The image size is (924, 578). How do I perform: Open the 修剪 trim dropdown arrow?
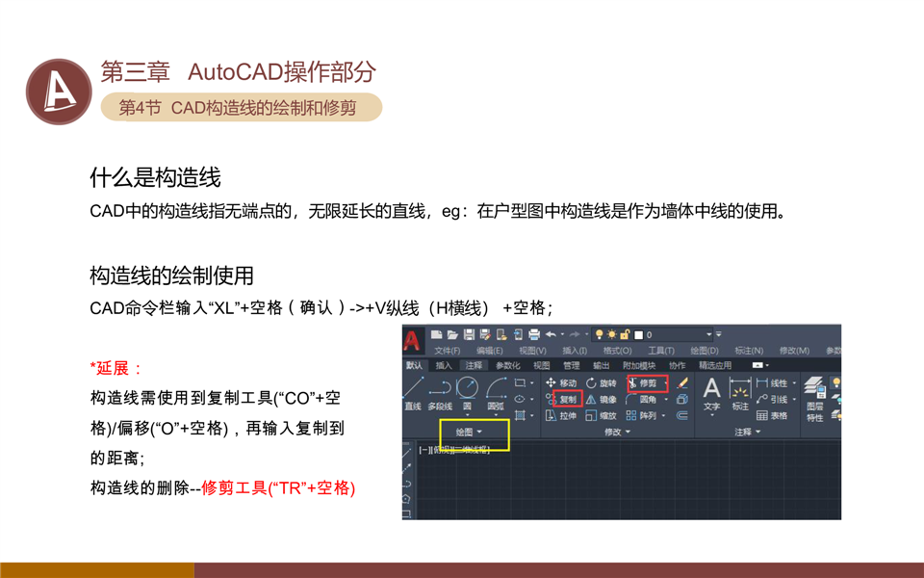pos(666,383)
